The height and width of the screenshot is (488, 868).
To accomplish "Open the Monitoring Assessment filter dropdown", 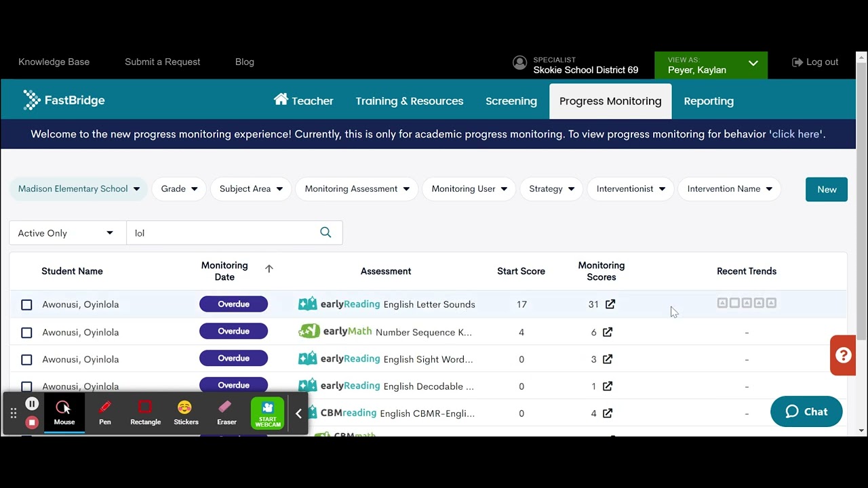I will (357, 189).
